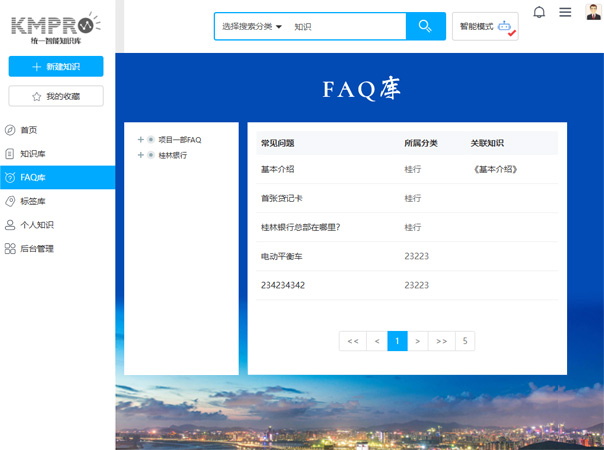Open the hamburger menu icon
Screen dimensions: 604x450
pyautogui.click(x=565, y=12)
